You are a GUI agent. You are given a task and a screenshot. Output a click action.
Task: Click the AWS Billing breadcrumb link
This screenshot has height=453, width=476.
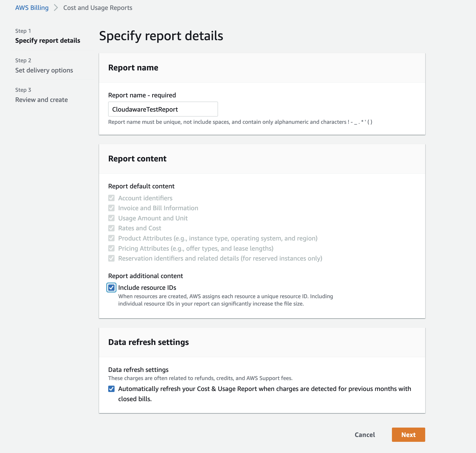tap(32, 8)
